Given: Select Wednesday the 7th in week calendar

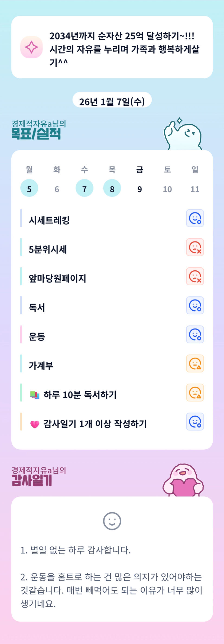Looking at the screenshot, I should pos(85,188).
